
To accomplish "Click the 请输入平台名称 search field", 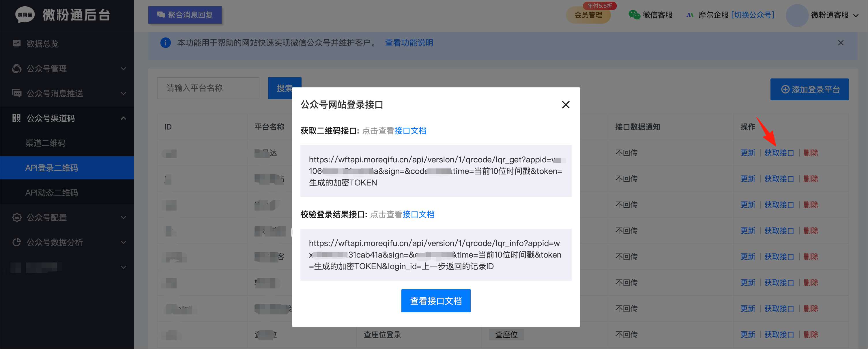I will pos(208,88).
